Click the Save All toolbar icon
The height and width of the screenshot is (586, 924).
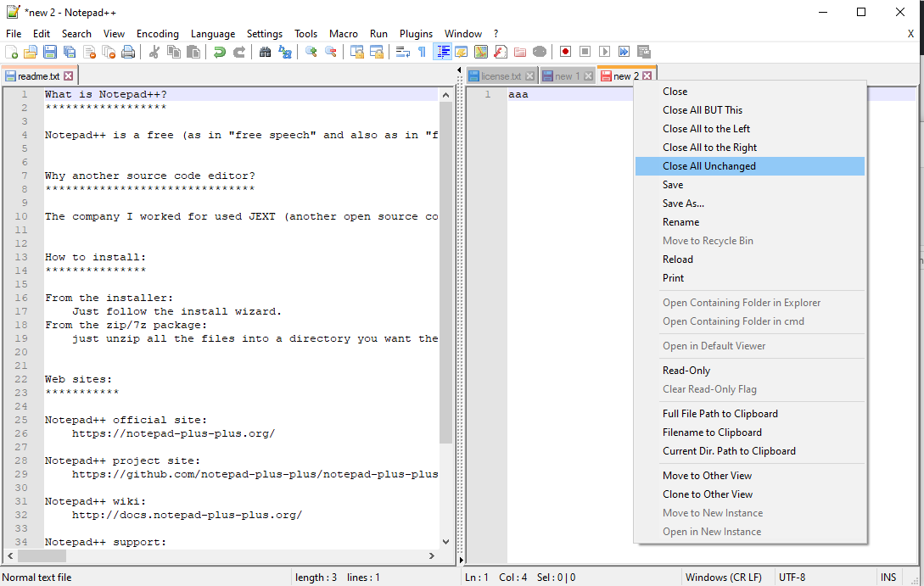pyautogui.click(x=70, y=52)
